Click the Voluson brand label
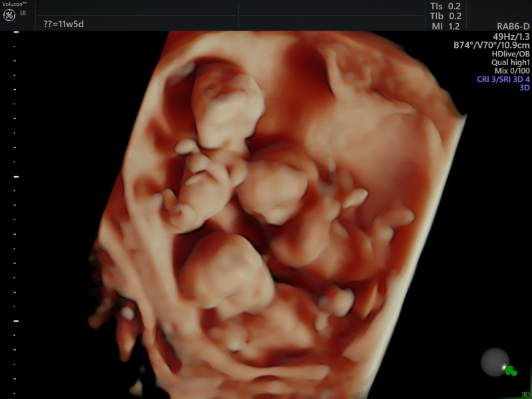 (x=16, y=4)
